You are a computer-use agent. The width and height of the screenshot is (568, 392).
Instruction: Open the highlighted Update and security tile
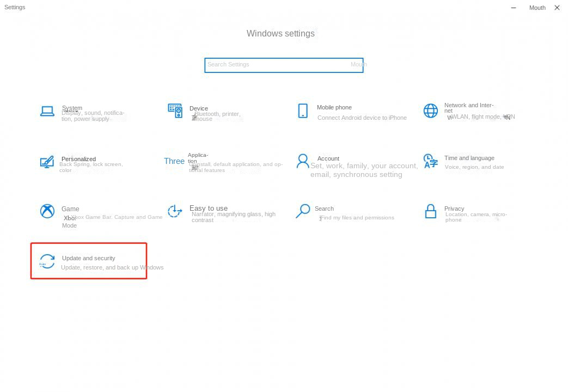[x=89, y=261]
